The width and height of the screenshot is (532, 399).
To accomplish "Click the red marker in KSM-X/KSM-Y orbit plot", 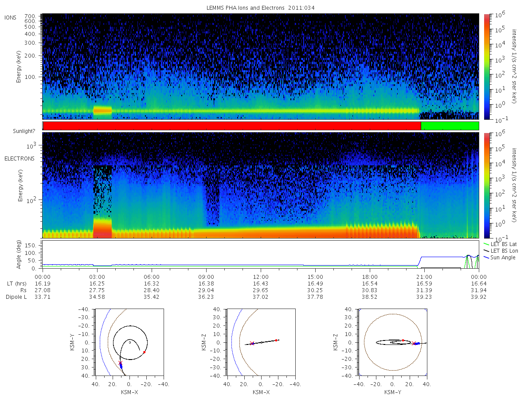I will click(145, 352).
